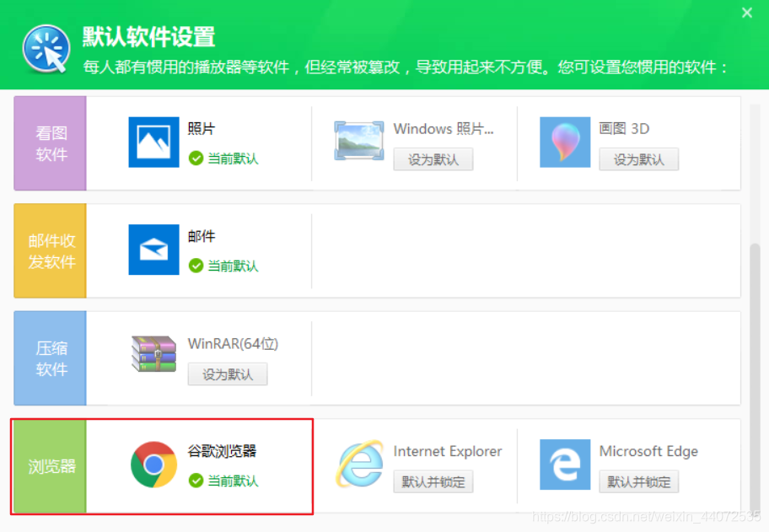
Task: Set Windows 照片 viewer as default
Action: pos(433,159)
